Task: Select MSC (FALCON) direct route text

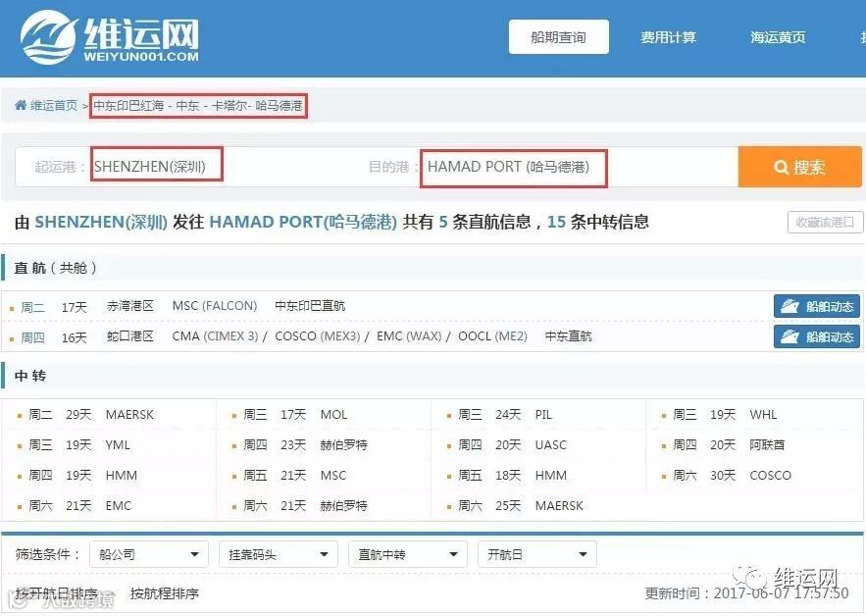Action: coord(215,306)
